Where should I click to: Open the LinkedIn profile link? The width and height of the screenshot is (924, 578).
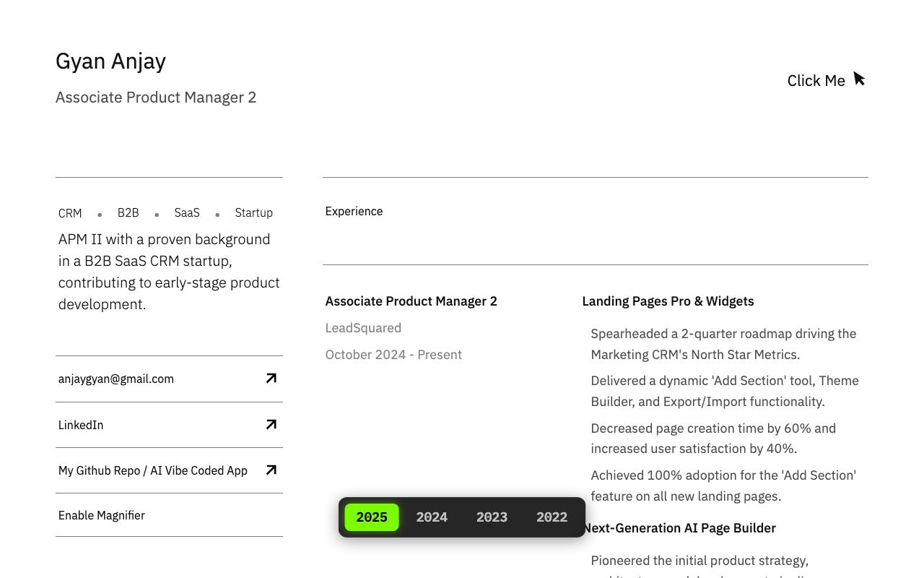[81, 425]
